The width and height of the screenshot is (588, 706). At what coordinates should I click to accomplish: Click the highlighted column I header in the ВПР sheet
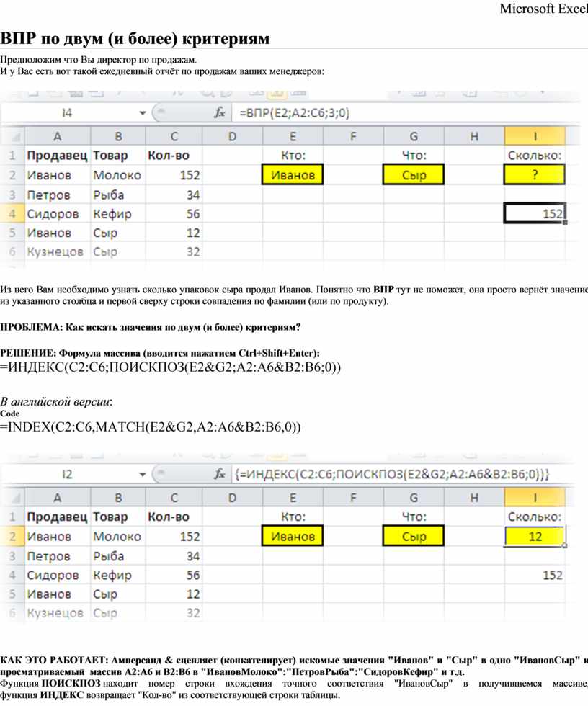(535, 136)
